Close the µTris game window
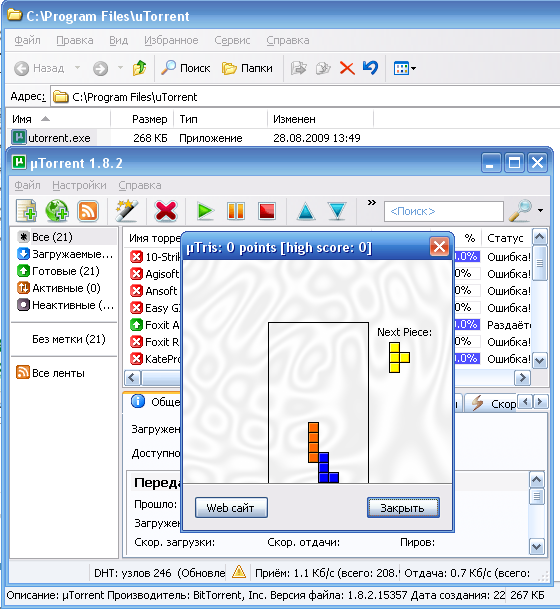The image size is (560, 609). pos(439,247)
